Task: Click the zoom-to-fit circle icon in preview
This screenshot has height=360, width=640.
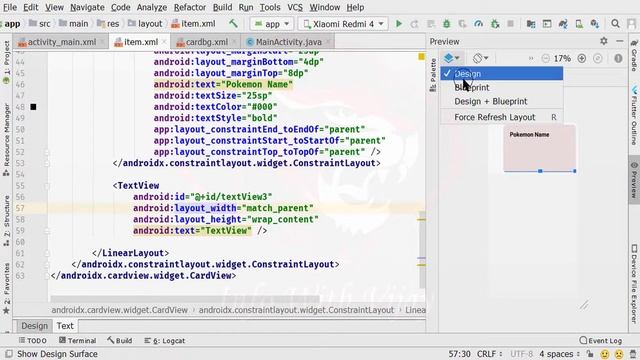Action: click(598, 58)
